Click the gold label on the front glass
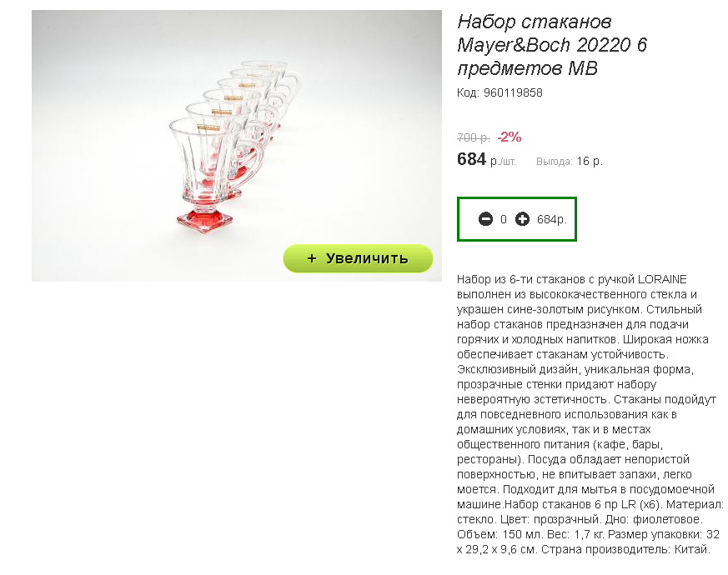Image resolution: width=728 pixels, height=575 pixels. pos(208,127)
